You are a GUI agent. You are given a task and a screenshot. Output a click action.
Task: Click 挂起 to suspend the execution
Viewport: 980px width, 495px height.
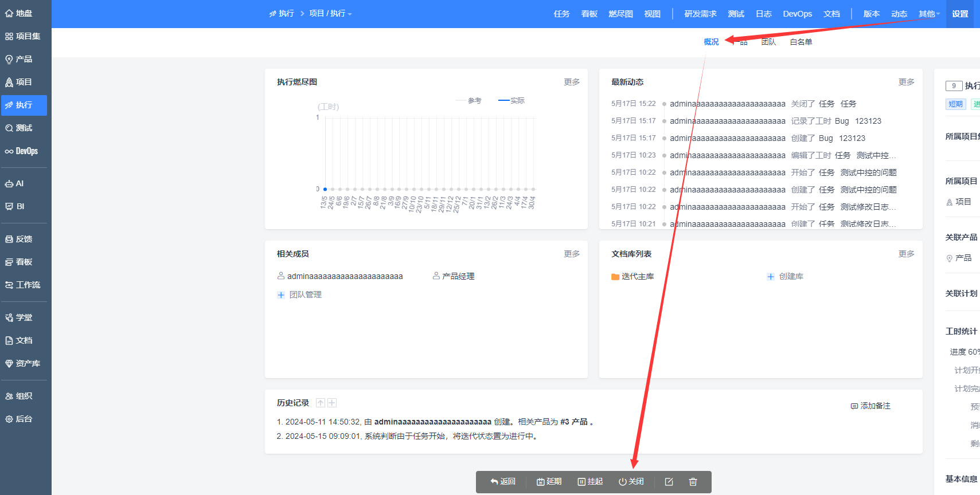590,482
